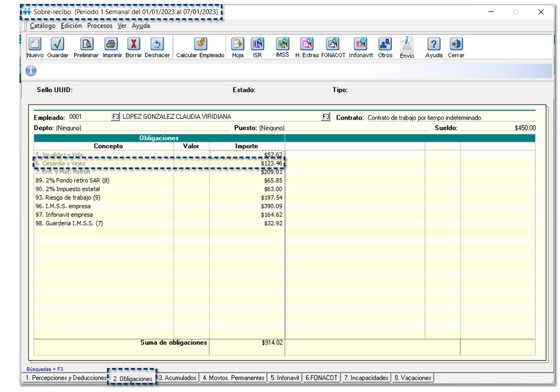Switch to the Acumulados tab
This screenshot has height=392, width=560.
[x=178, y=378]
